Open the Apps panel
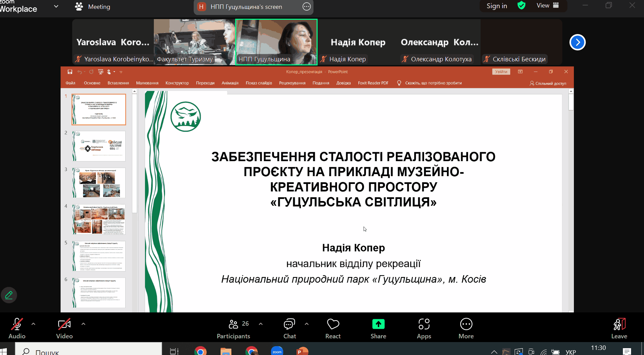This screenshot has width=644, height=355. (424, 329)
